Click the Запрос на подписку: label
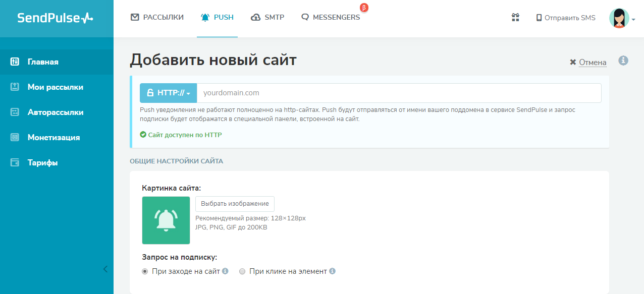The width and height of the screenshot is (644, 294). point(180,257)
